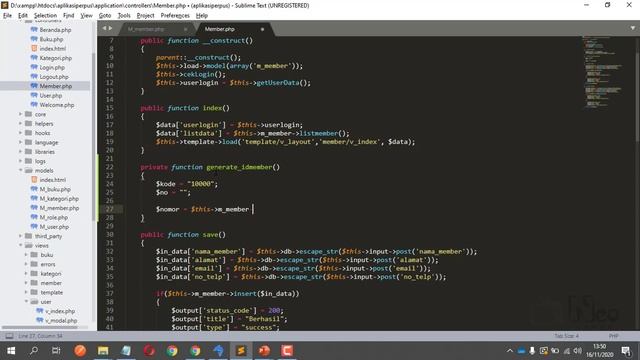The width and height of the screenshot is (640, 360).
Task: Open the Help menu
Action: pos(202,16)
